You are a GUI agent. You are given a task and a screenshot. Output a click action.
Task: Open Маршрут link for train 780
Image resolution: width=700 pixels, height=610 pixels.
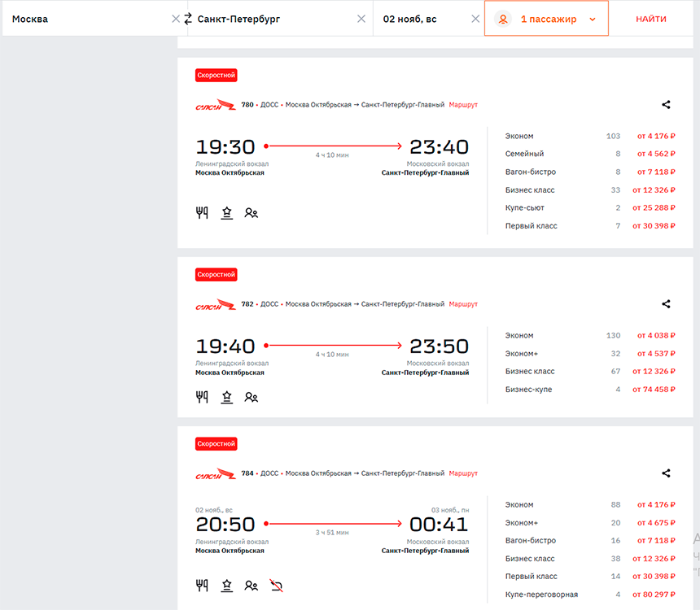(x=463, y=105)
